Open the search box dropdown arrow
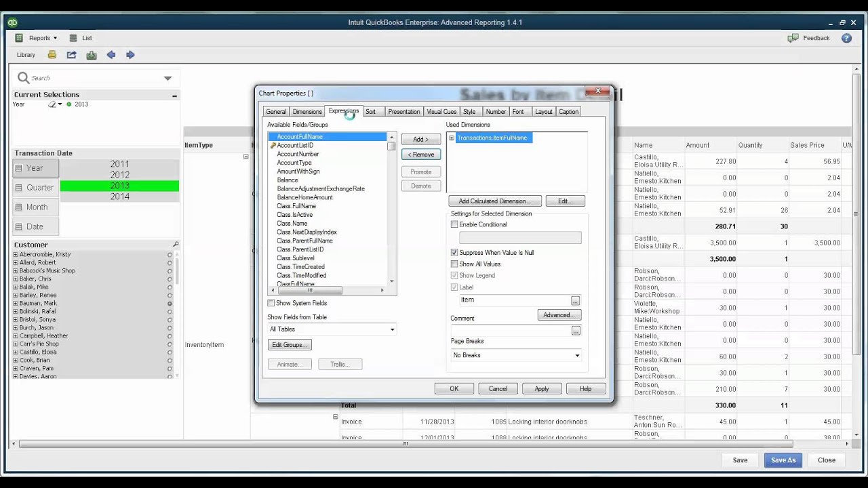Image resolution: width=868 pixels, height=488 pixels. (x=167, y=79)
